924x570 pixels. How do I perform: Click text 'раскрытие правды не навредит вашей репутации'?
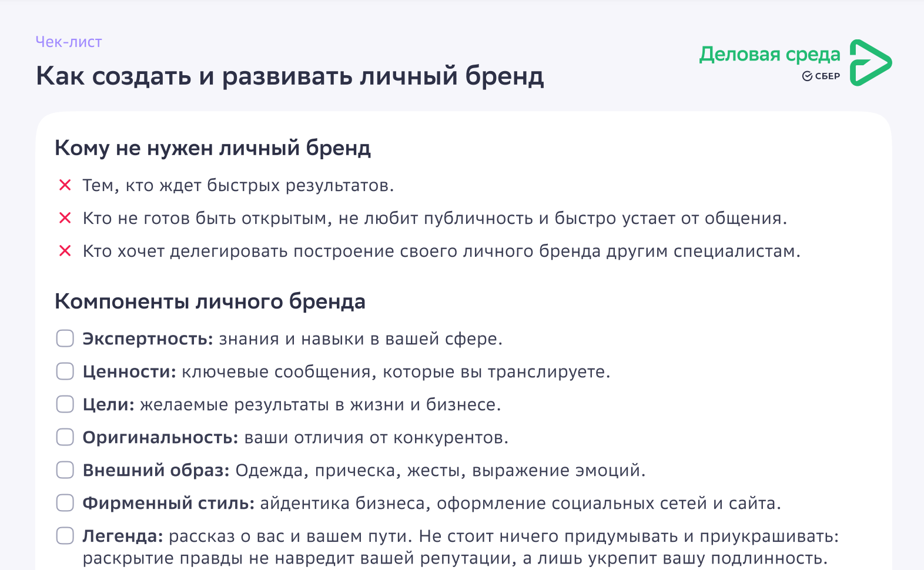pyautogui.click(x=299, y=558)
